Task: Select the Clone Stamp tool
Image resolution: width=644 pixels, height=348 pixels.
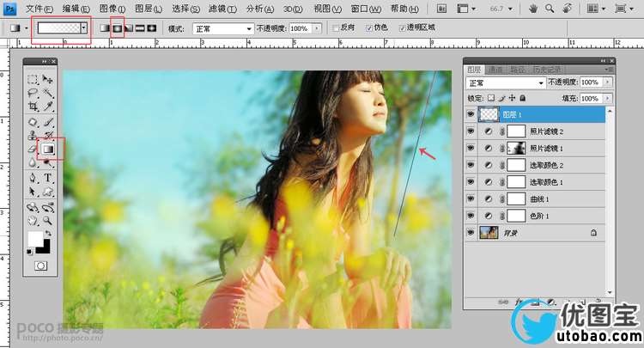Action: pos(33,135)
